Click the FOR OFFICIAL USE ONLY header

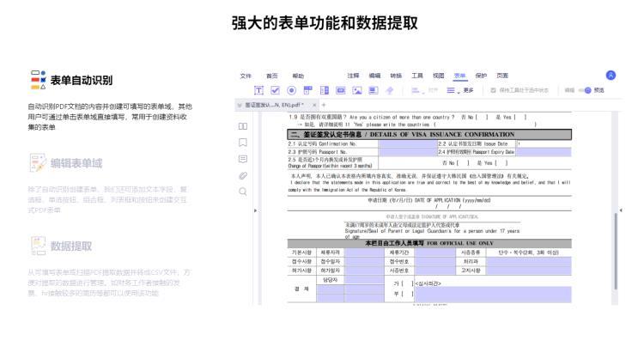(x=429, y=243)
